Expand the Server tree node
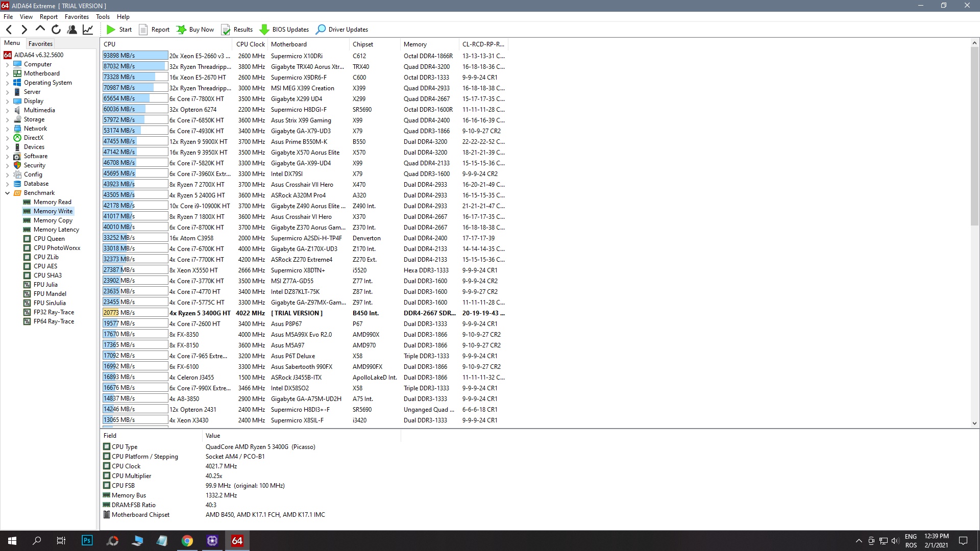The height and width of the screenshot is (551, 980). click(x=7, y=92)
